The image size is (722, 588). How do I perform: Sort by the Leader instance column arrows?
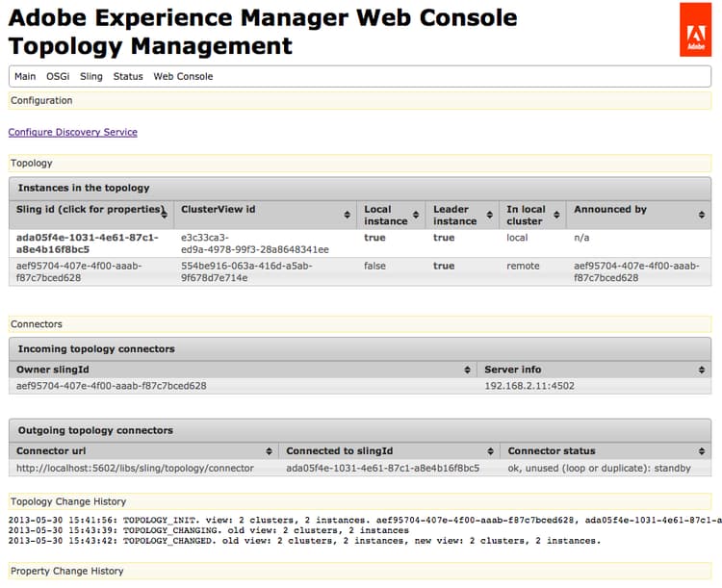488,215
